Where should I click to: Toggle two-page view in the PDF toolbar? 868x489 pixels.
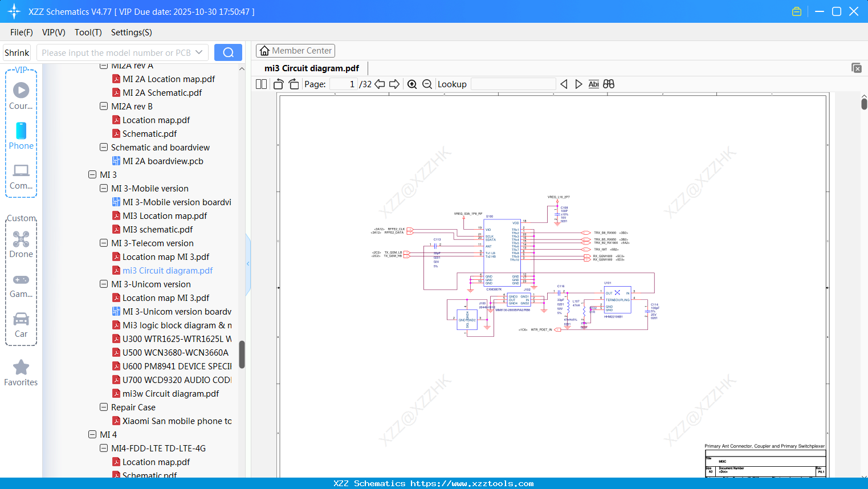pyautogui.click(x=260, y=84)
